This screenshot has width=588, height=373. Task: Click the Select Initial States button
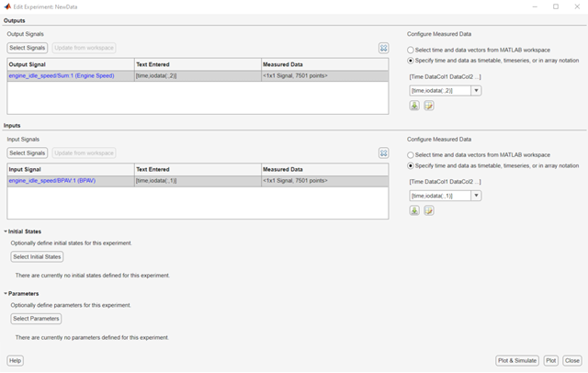point(37,257)
